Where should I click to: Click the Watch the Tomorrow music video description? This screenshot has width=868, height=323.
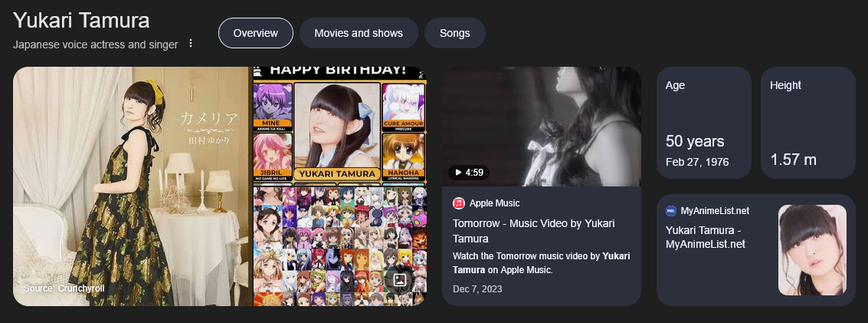click(x=542, y=263)
